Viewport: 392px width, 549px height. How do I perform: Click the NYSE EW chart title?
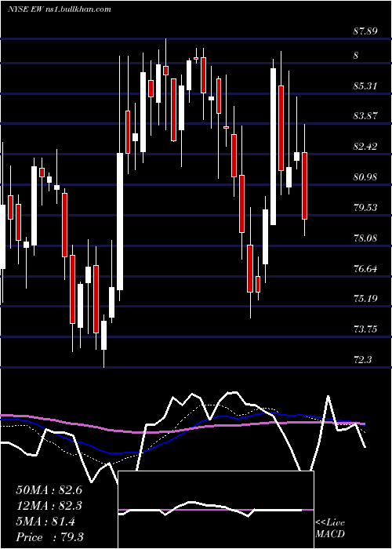59,9
